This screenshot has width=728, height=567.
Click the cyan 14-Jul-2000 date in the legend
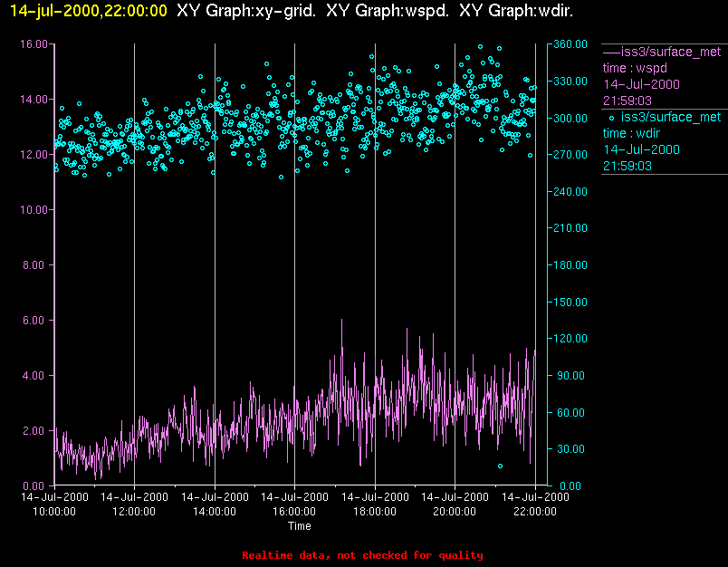pos(641,149)
